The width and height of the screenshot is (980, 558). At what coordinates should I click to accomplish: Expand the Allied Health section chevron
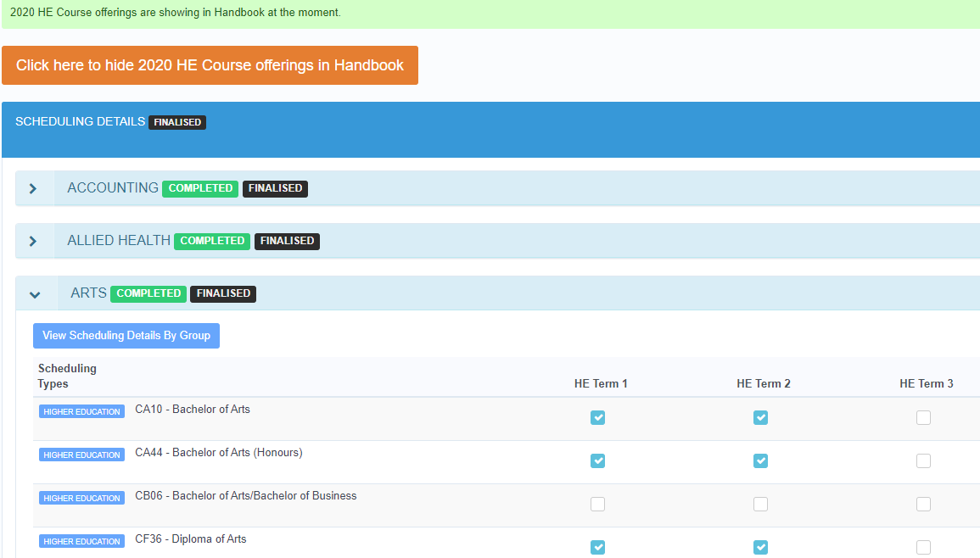33,241
